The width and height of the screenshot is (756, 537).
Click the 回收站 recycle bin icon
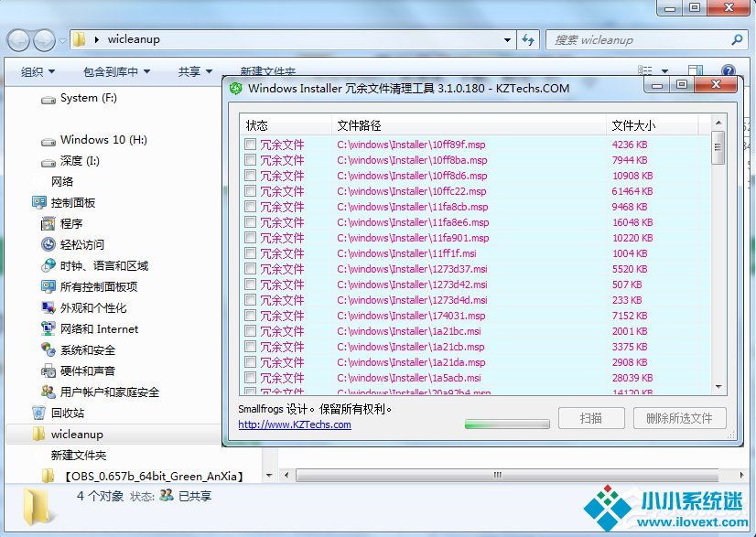[39, 413]
